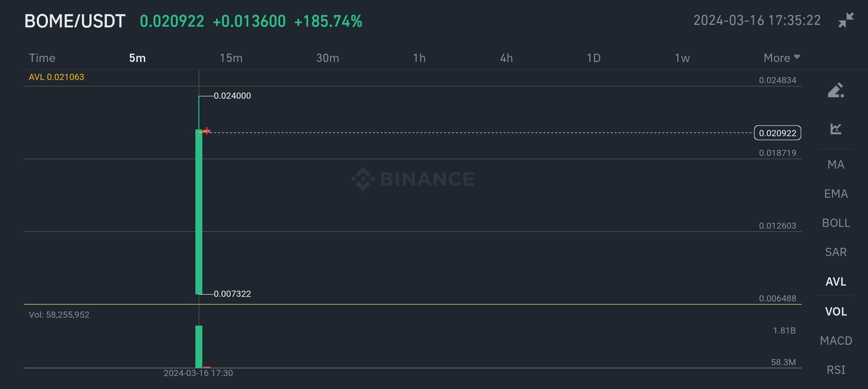The width and height of the screenshot is (868, 389).
Task: Disable the AVL 0.021063 legend label
Action: pyautogui.click(x=57, y=77)
